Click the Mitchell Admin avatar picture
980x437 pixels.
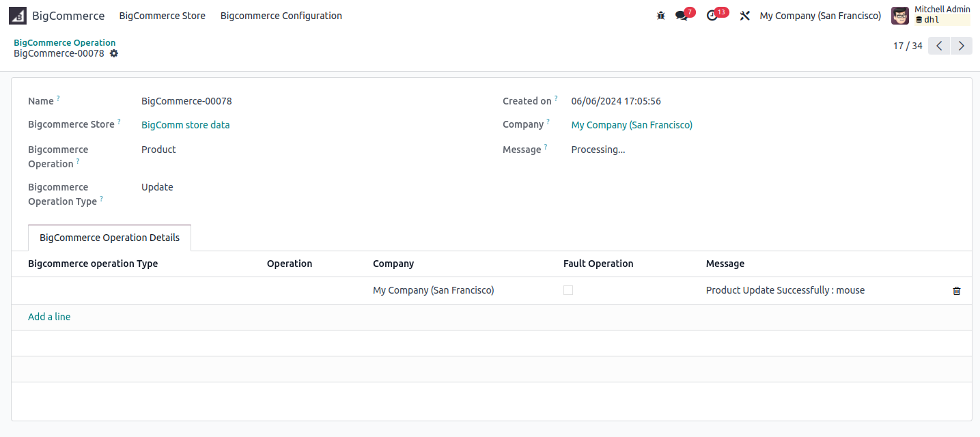click(900, 16)
